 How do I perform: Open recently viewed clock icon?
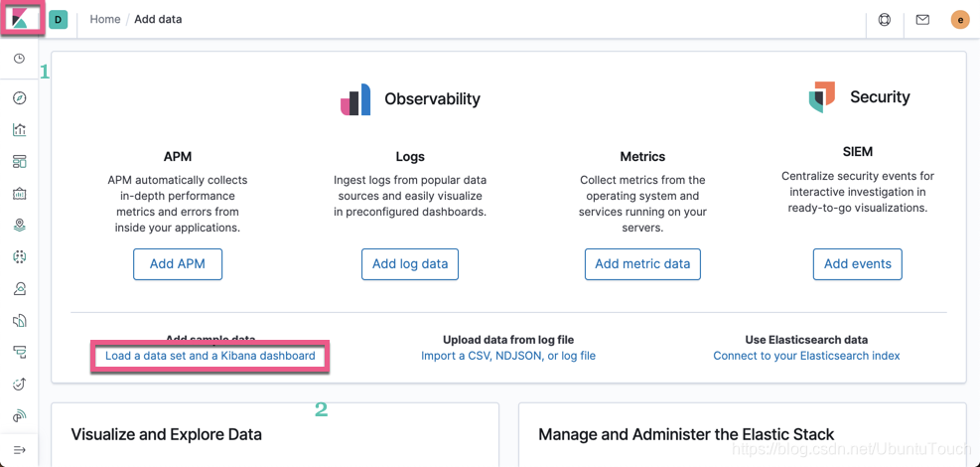(19, 60)
